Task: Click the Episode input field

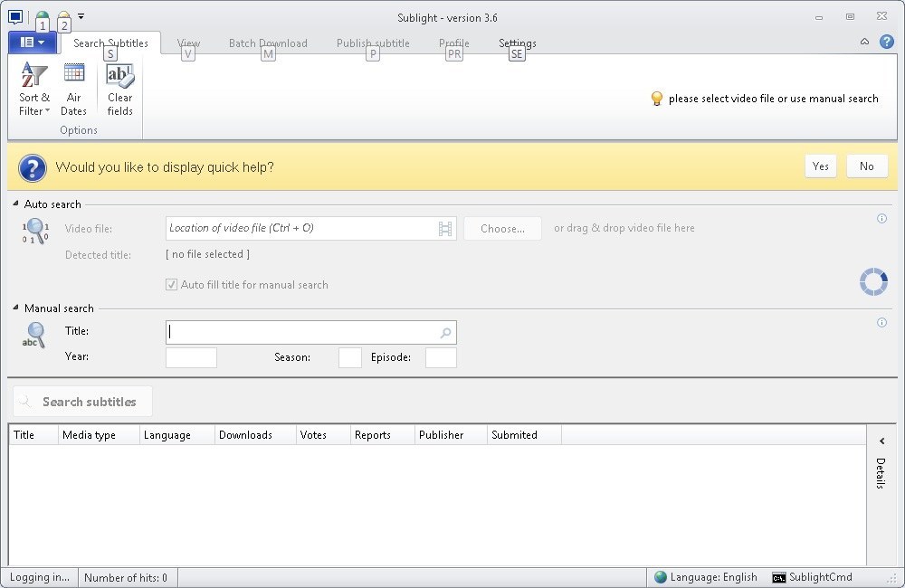Action: point(441,357)
